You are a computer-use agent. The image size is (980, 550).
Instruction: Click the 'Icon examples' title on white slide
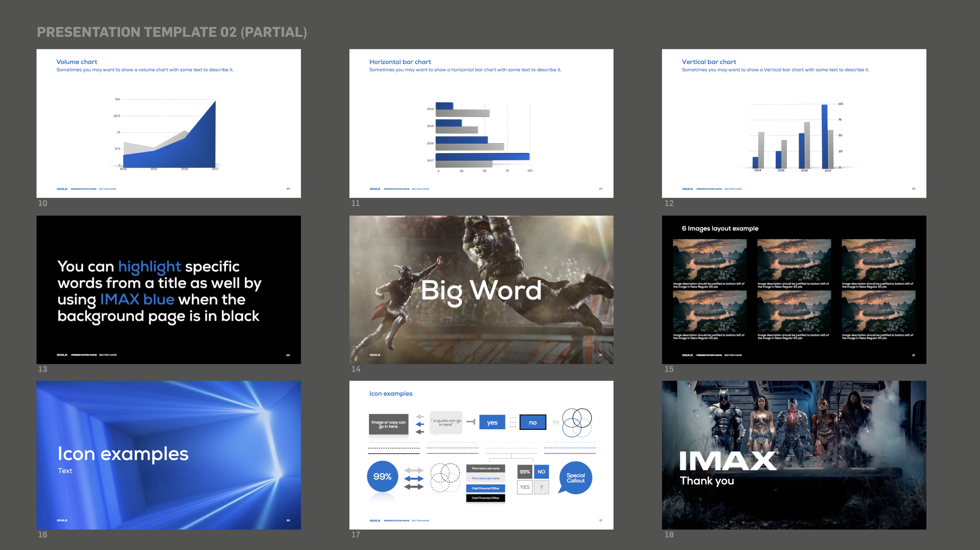[x=391, y=394]
